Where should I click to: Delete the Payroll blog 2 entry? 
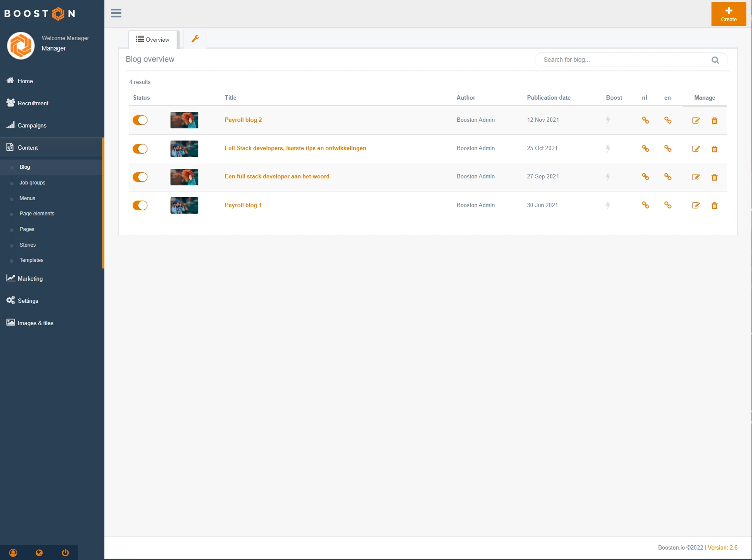pos(714,121)
